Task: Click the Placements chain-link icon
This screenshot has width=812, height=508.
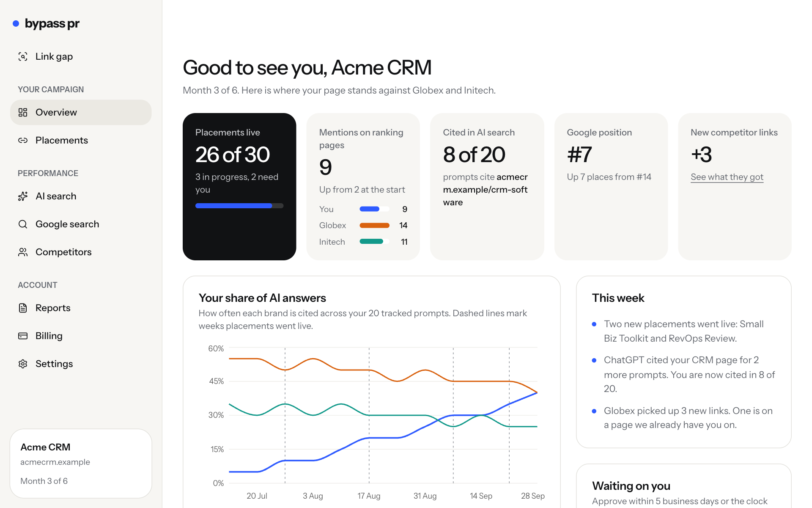Action: [x=23, y=140]
